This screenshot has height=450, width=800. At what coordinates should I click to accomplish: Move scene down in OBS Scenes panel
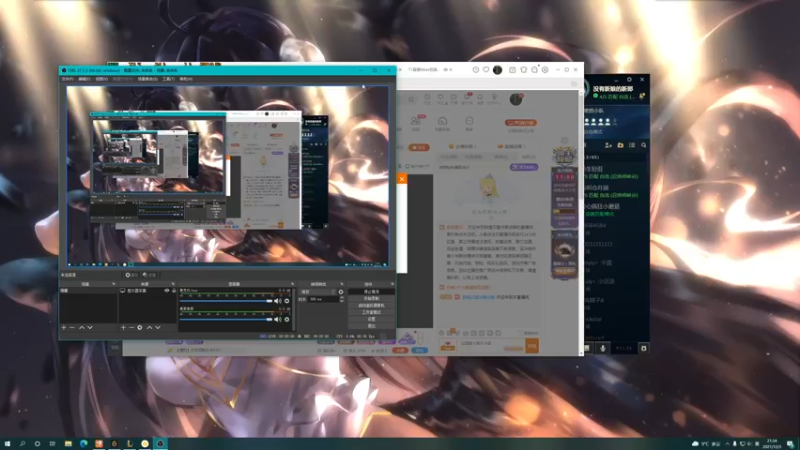[x=90, y=328]
